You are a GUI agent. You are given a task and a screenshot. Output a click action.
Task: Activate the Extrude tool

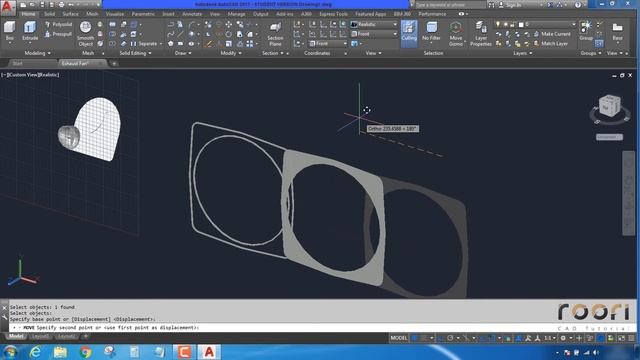click(30, 31)
